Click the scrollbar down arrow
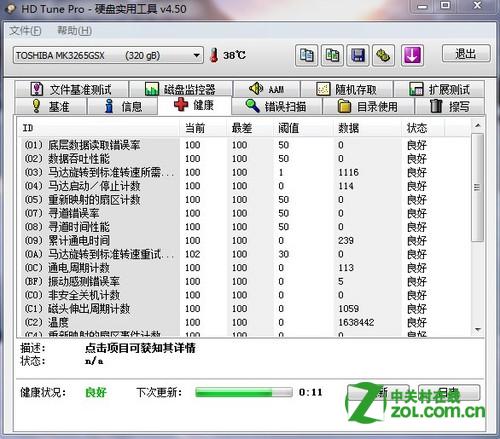500x439 pixels. pyautogui.click(x=478, y=330)
